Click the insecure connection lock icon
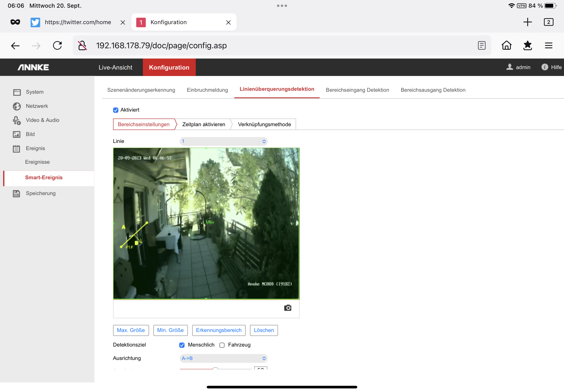This screenshot has height=392, width=564. click(x=82, y=45)
